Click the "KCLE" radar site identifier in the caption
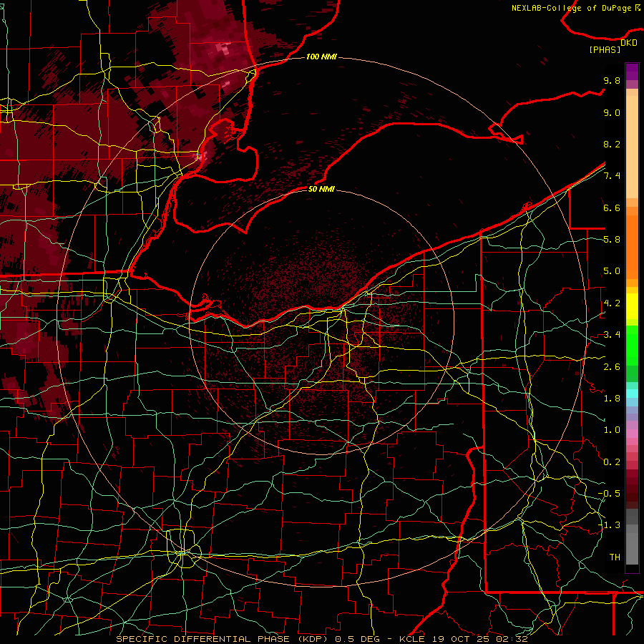 [x=412, y=639]
